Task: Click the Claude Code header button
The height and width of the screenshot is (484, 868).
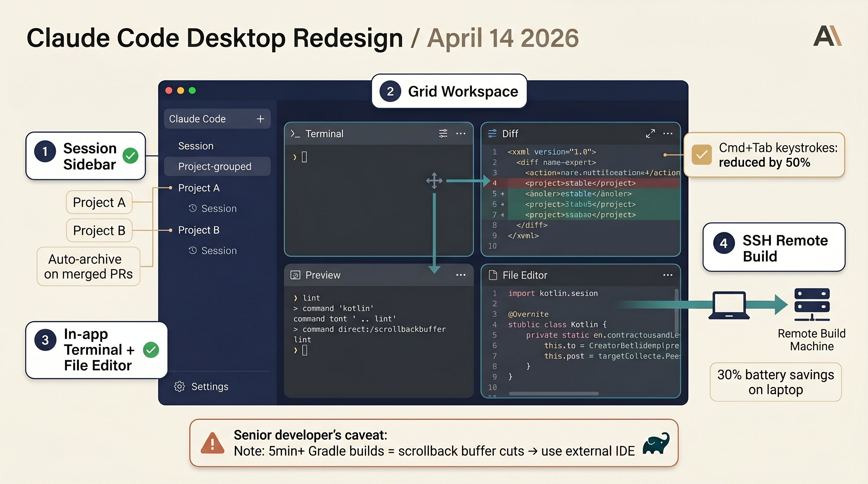Action: point(217,119)
